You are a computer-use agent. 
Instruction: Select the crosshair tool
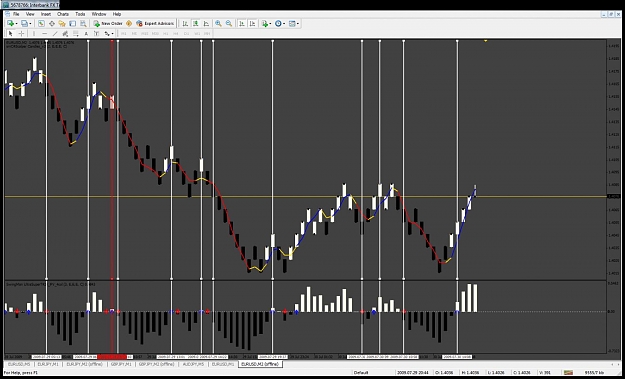[22, 33]
